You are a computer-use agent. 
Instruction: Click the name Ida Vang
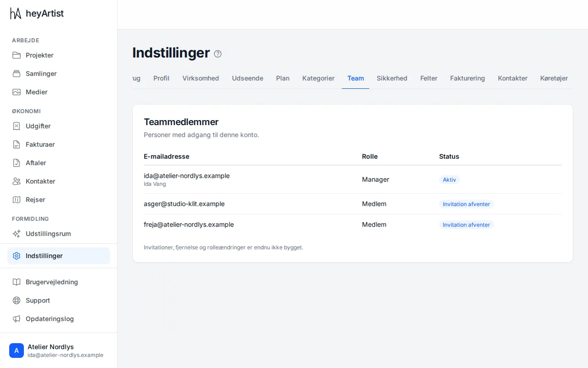click(155, 184)
